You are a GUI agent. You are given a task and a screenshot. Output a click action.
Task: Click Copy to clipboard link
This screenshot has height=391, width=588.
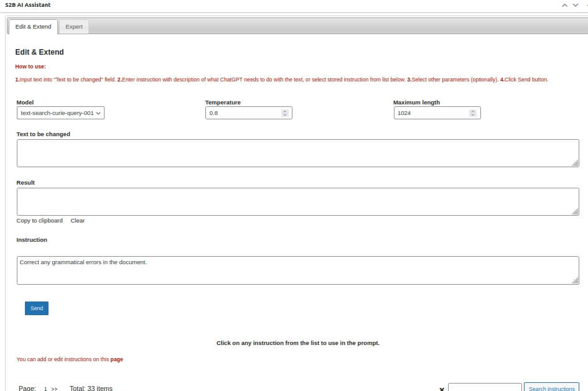click(39, 221)
